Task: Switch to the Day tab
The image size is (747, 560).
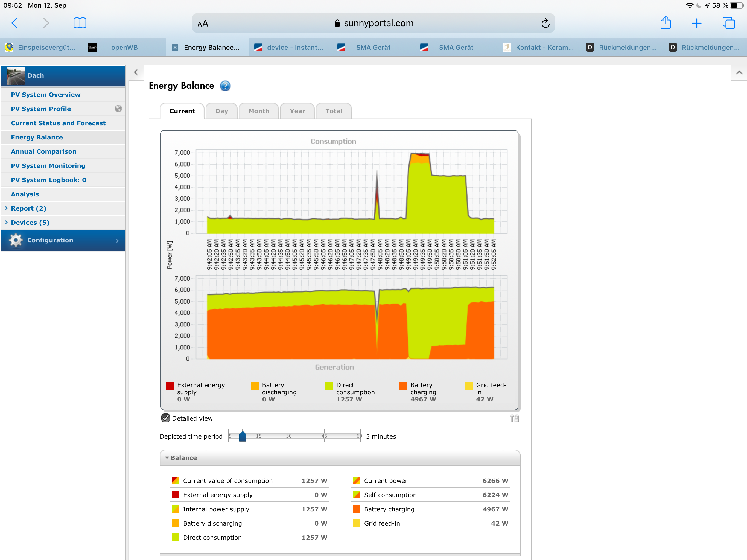Action: click(221, 111)
